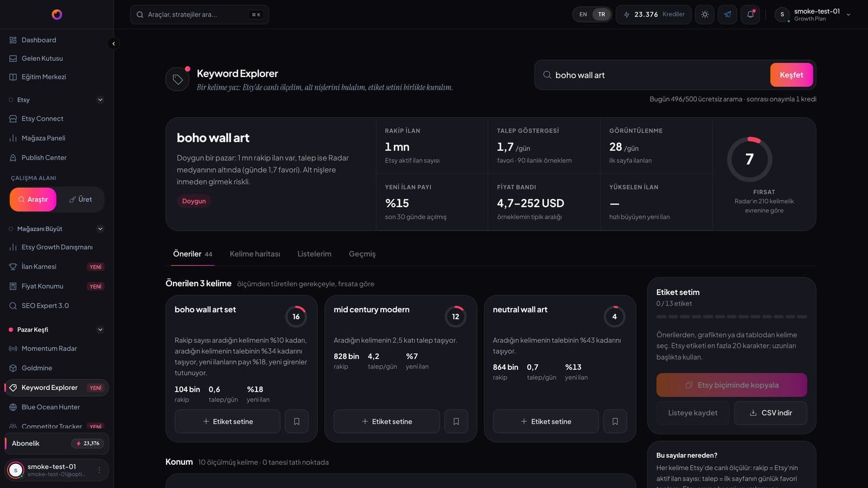
Task: Click the 23.376 Krediler credits badge
Action: click(654, 15)
